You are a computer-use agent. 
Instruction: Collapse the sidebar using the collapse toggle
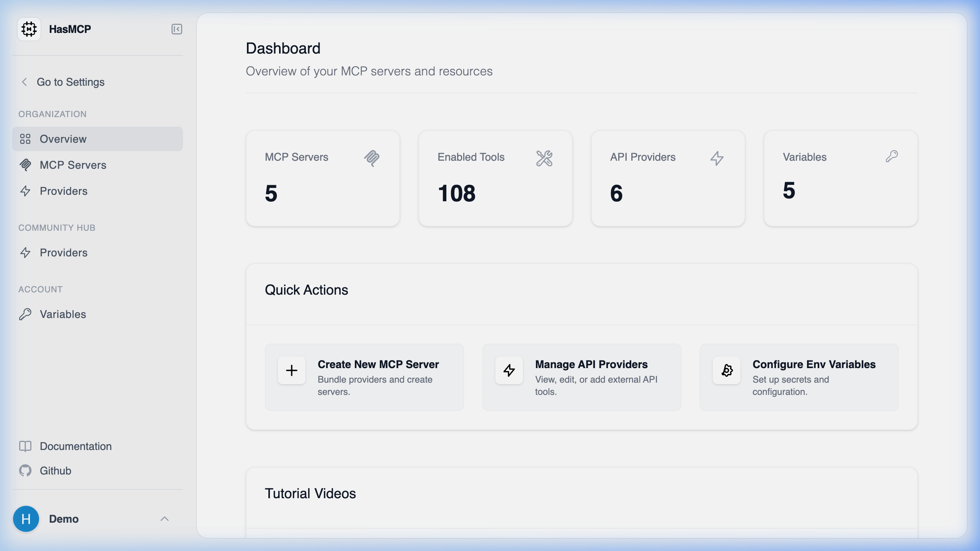[x=176, y=29]
